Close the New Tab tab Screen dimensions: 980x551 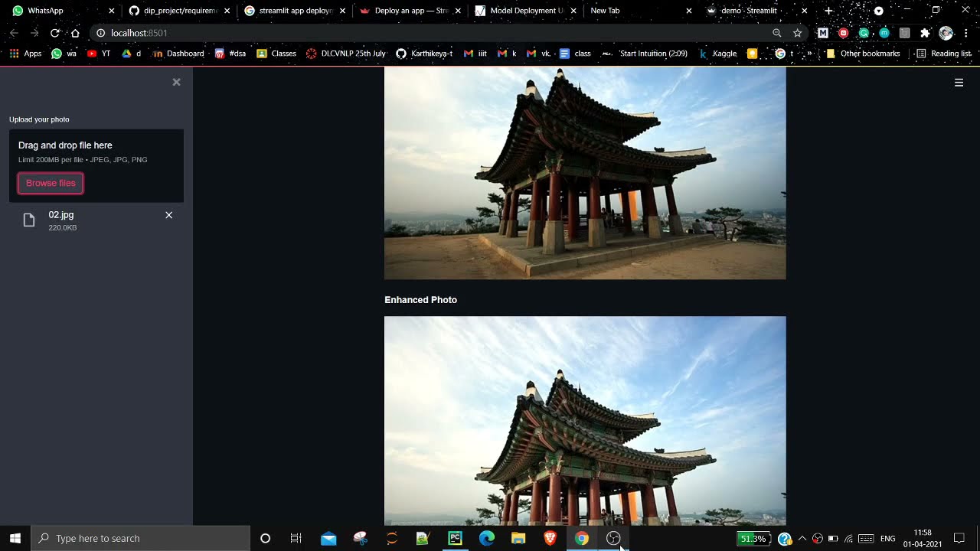coord(689,11)
